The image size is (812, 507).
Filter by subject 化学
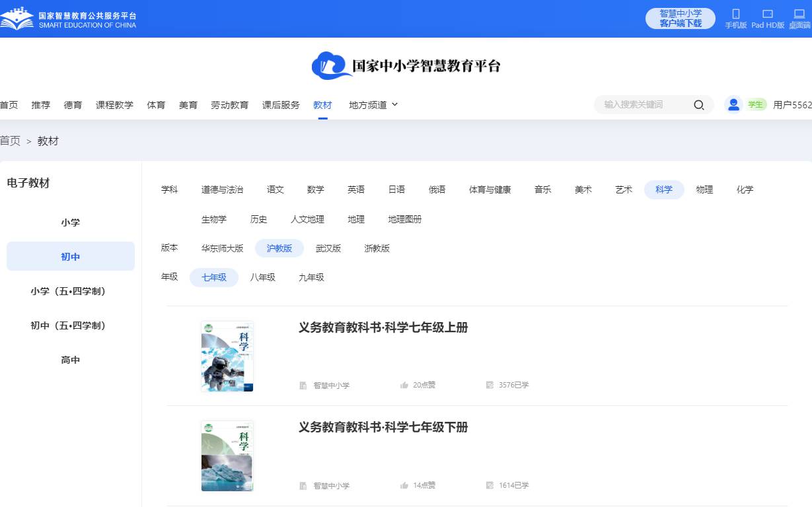pos(745,189)
